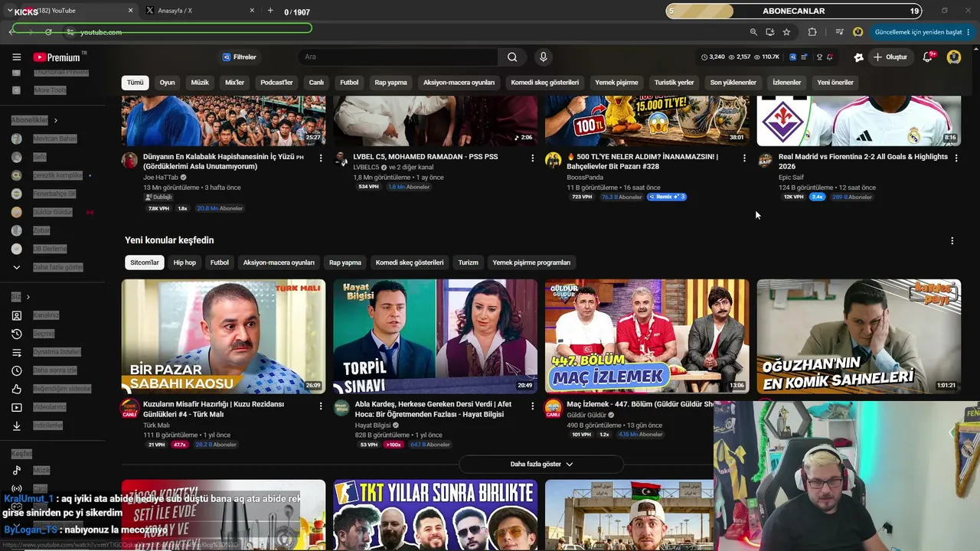The width and height of the screenshot is (980, 551).
Task: Open the account avatar menu
Action: pyautogui.click(x=953, y=57)
